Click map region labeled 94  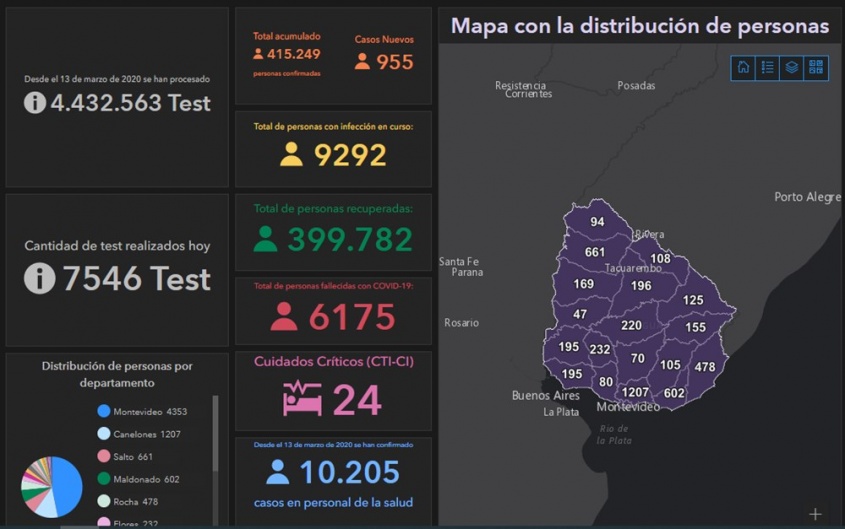click(597, 222)
